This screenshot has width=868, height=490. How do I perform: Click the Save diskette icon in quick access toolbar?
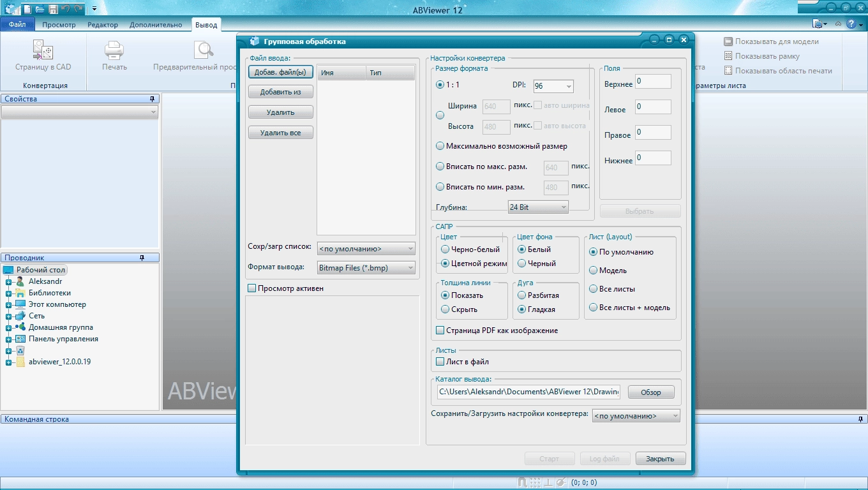click(53, 9)
